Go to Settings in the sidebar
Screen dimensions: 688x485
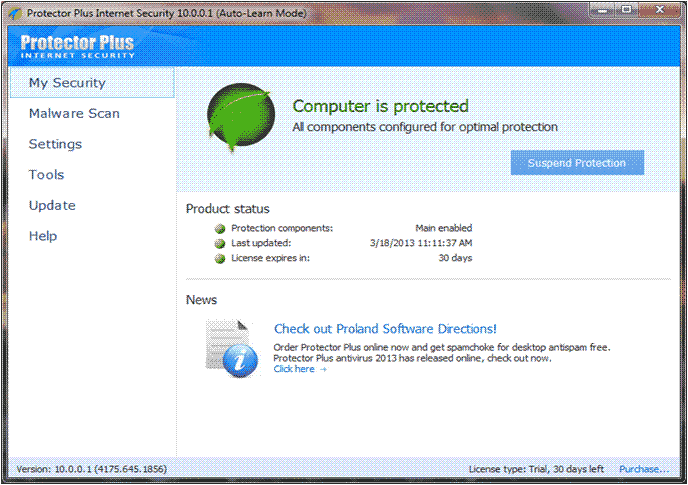pos(55,144)
